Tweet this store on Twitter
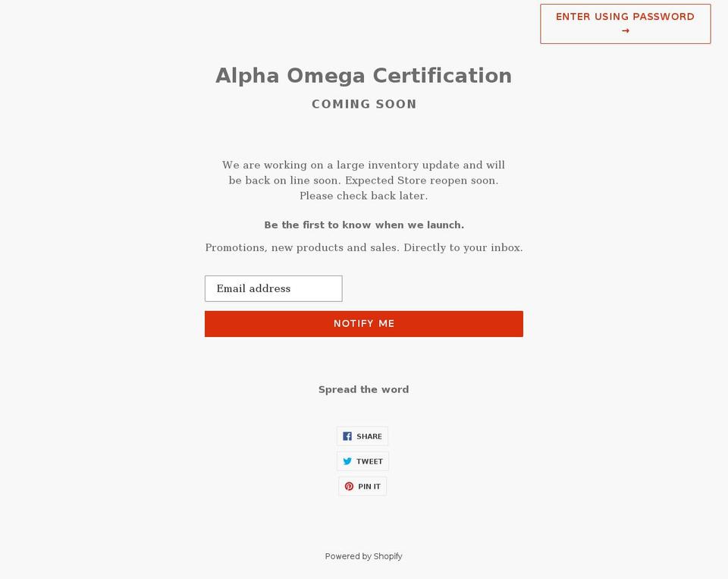 (362, 461)
